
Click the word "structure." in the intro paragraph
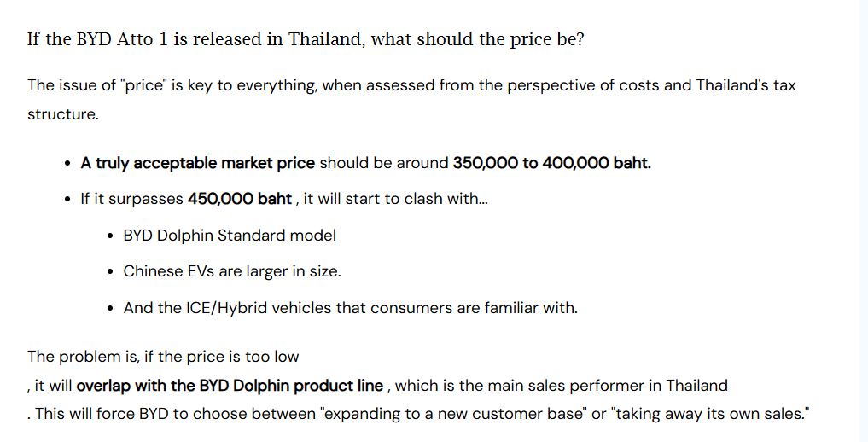63,114
